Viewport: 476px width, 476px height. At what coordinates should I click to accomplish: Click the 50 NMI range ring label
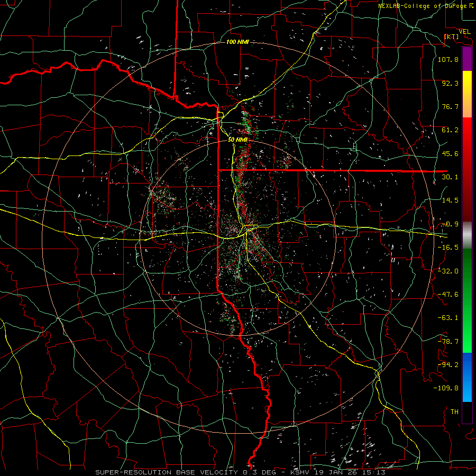point(237,140)
